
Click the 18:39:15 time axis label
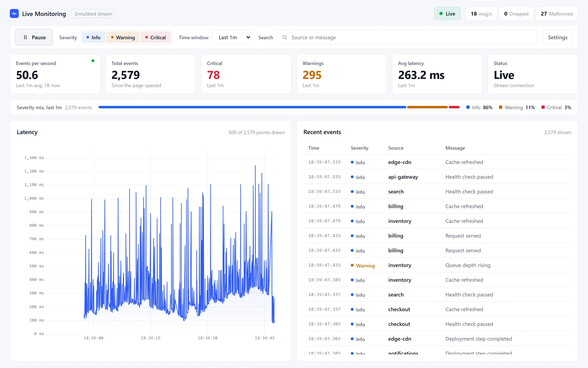150,338
